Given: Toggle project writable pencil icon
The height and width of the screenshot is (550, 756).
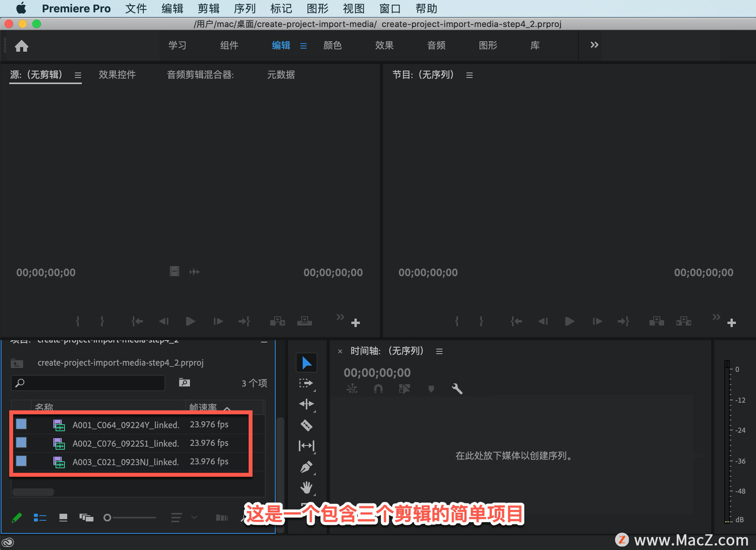Looking at the screenshot, I should point(17,518).
